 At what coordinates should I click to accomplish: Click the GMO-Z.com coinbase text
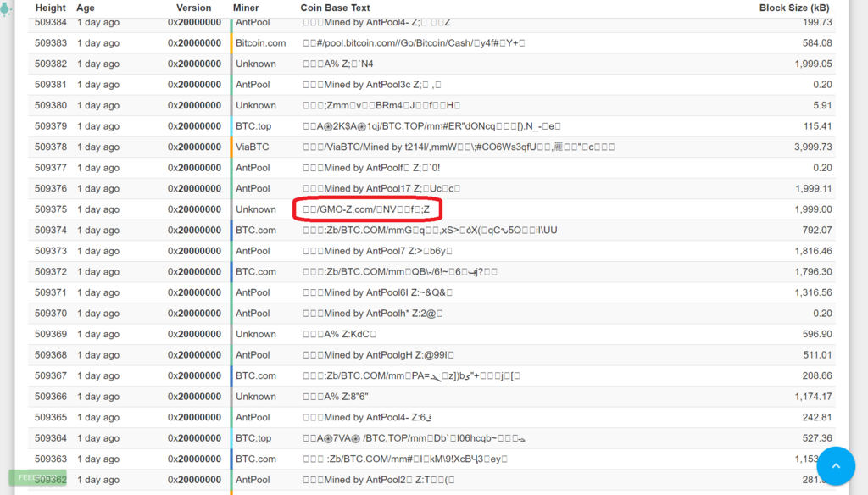point(366,209)
